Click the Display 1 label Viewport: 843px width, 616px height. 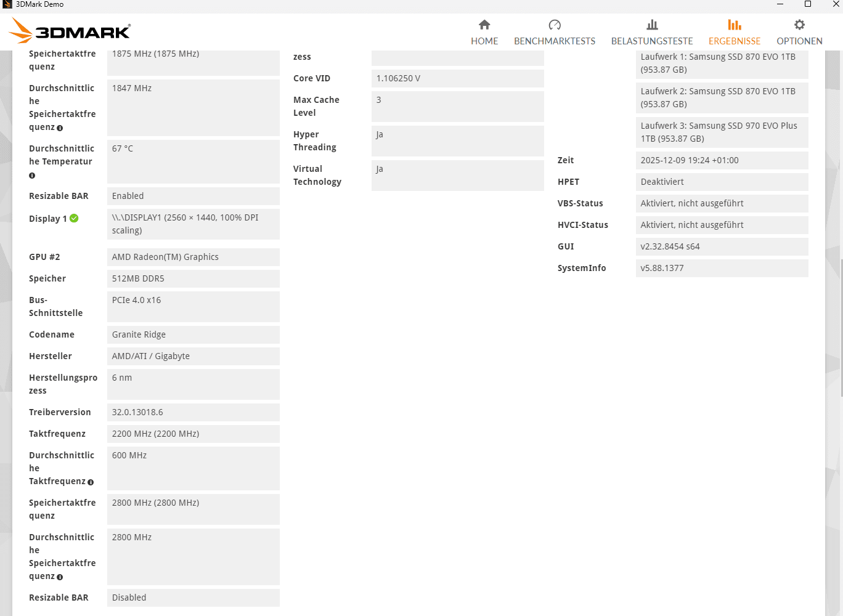click(48, 219)
